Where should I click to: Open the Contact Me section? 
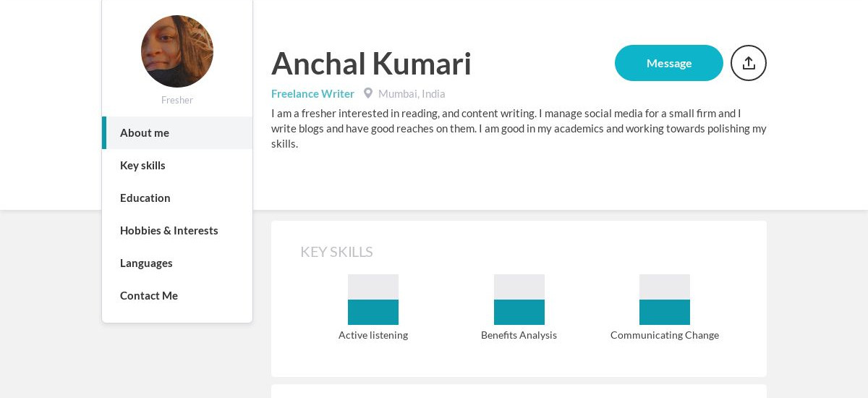[177, 295]
